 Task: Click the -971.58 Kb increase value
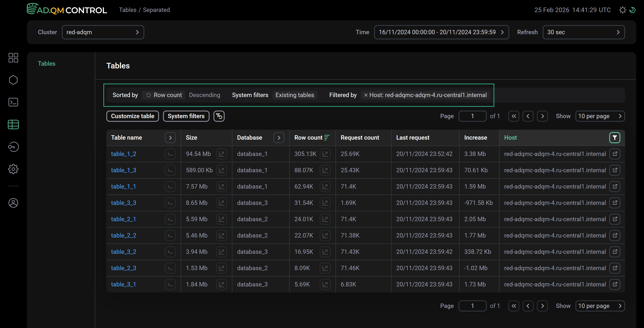click(478, 203)
